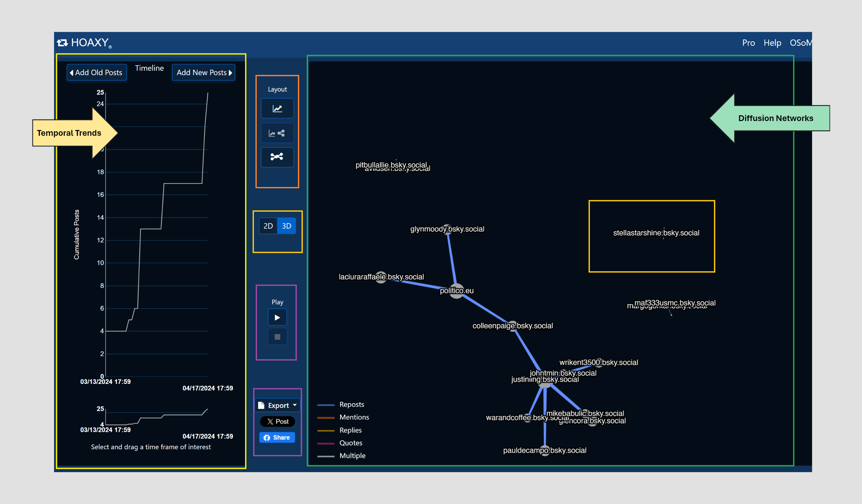
Task: Click 'Select and drag a time frame' text
Action: tap(151, 447)
